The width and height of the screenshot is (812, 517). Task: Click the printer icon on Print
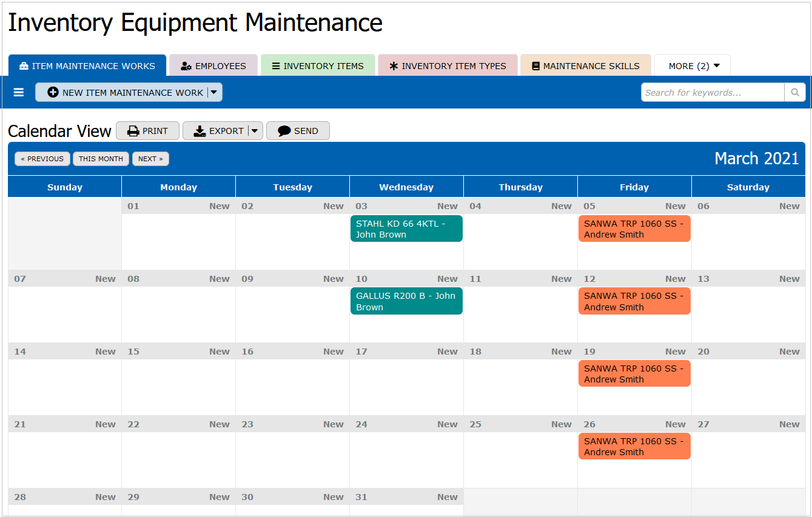pos(133,131)
